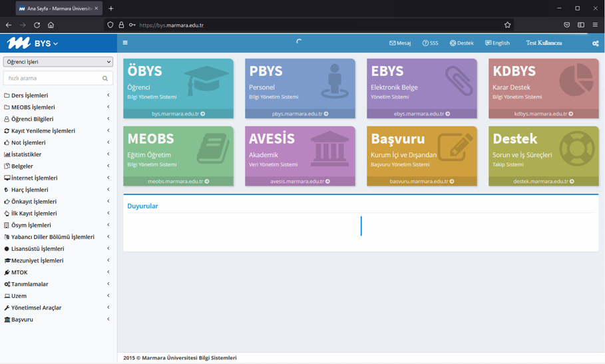Click the book icon on the MEOBS card
Screen dimensions: 605x364
tap(213, 148)
